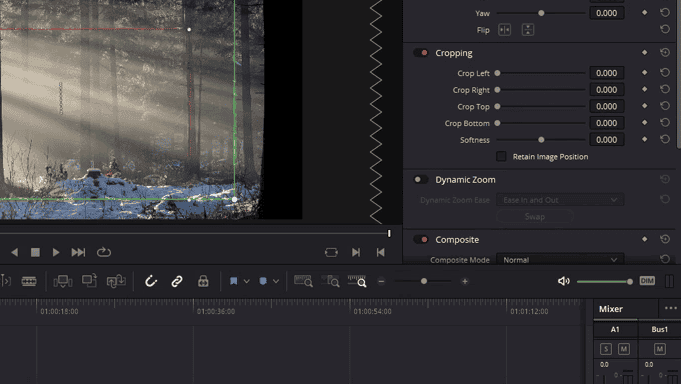Stop playback
The image size is (681, 384).
(x=35, y=252)
